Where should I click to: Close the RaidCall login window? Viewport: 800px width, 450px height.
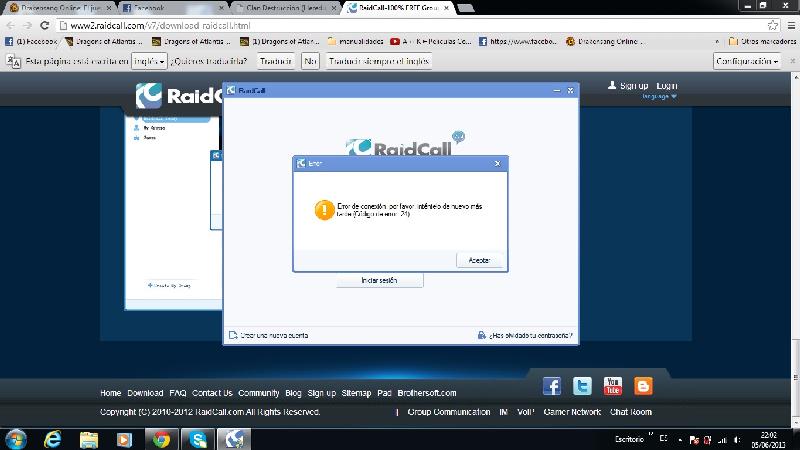pyautogui.click(x=570, y=90)
